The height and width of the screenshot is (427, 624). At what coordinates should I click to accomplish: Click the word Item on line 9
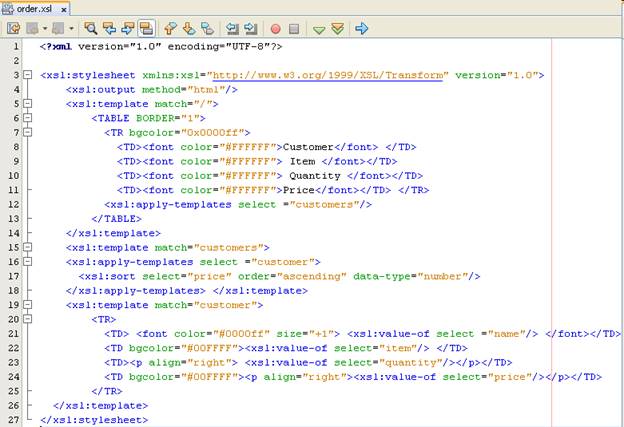302,161
